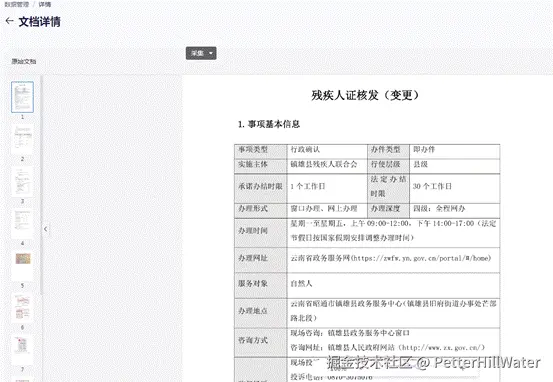Select page 7 thumbnail
The image size is (553, 382).
point(22,350)
